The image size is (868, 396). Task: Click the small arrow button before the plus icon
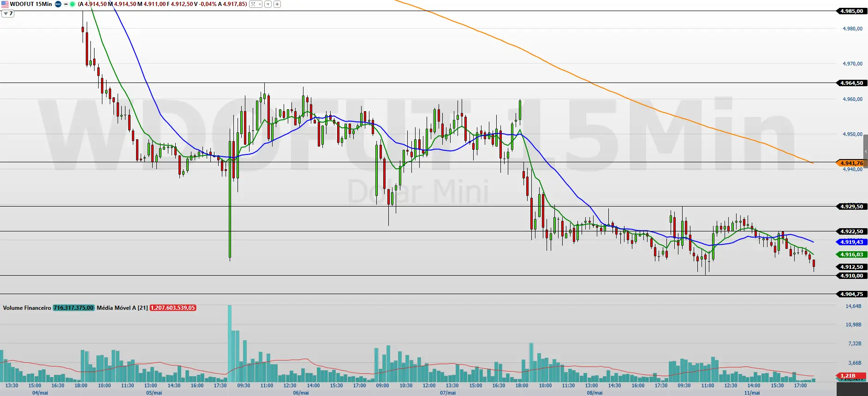268,4
